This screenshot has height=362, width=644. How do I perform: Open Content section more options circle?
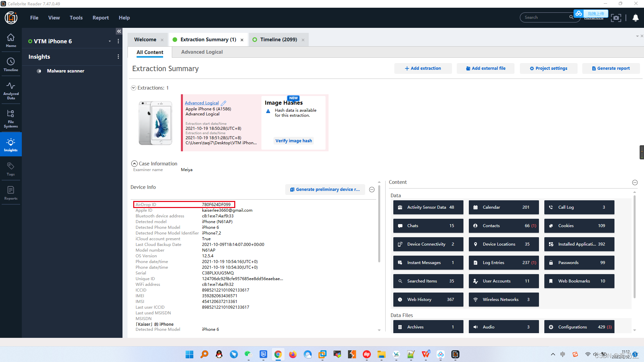point(635,183)
